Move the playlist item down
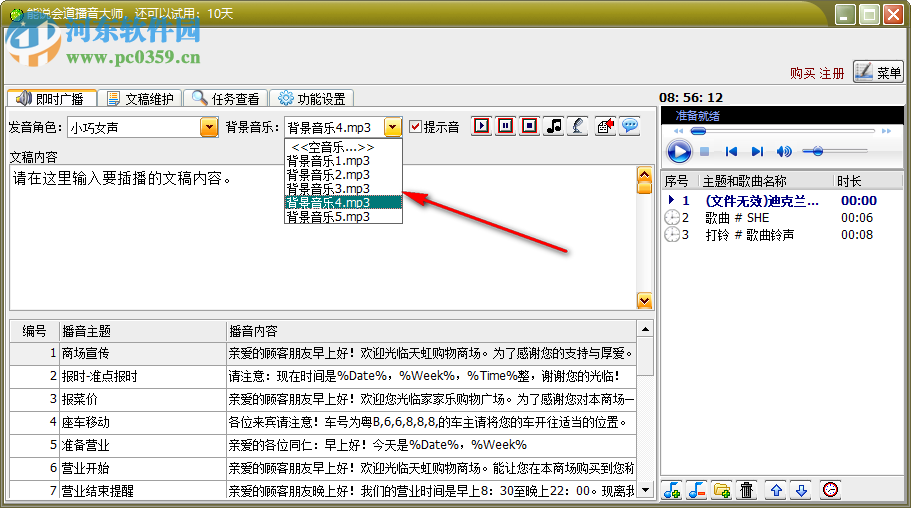The height and width of the screenshot is (508, 911). pyautogui.click(x=802, y=490)
